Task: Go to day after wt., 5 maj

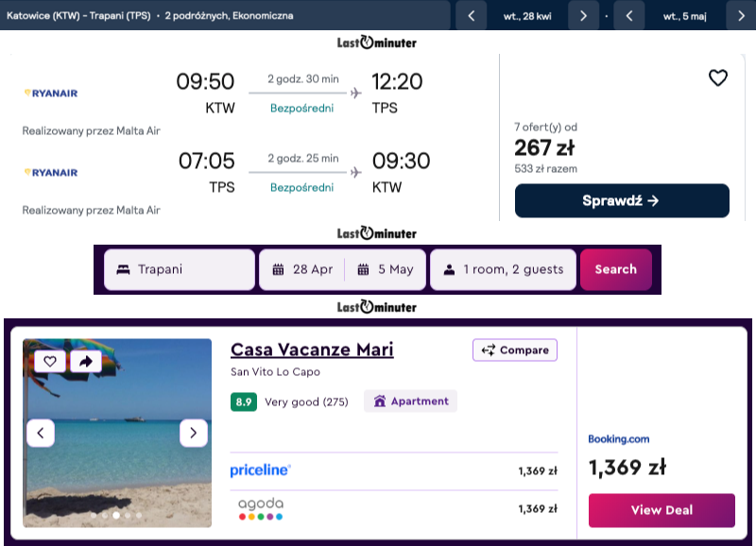Action: tap(741, 16)
